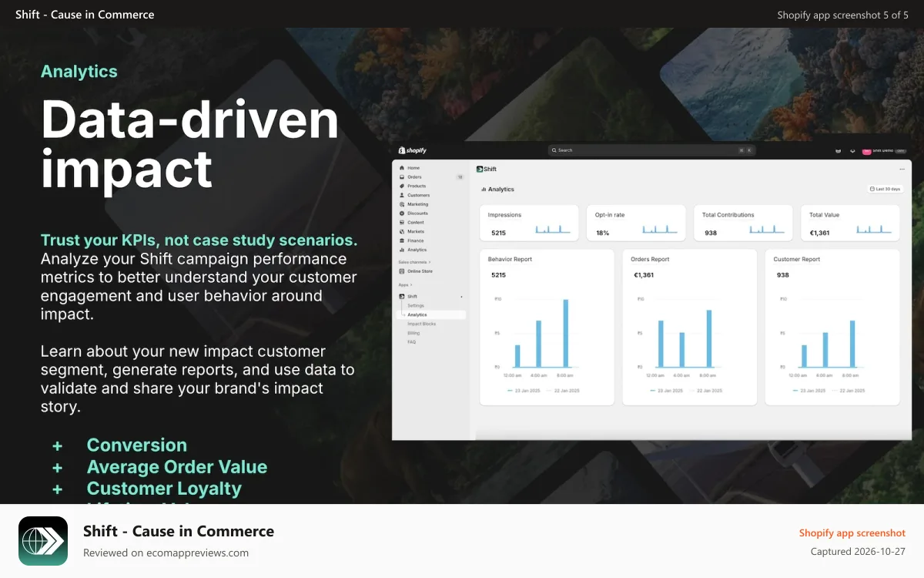Click the Average Order Value bullet item

[x=177, y=466]
